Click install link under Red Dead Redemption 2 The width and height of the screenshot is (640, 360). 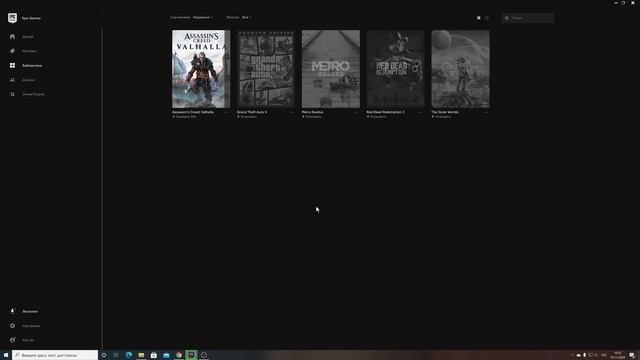[x=377, y=117]
